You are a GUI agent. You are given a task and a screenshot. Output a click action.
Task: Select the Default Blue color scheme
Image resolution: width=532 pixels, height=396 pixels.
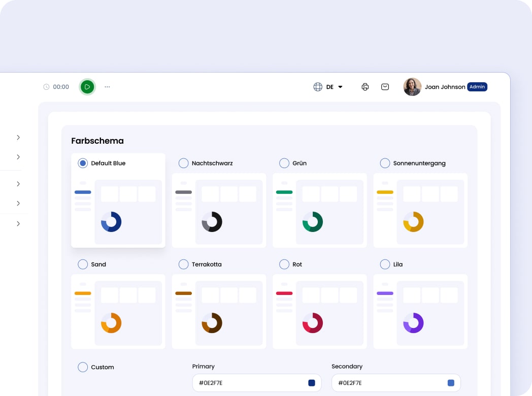click(x=83, y=163)
